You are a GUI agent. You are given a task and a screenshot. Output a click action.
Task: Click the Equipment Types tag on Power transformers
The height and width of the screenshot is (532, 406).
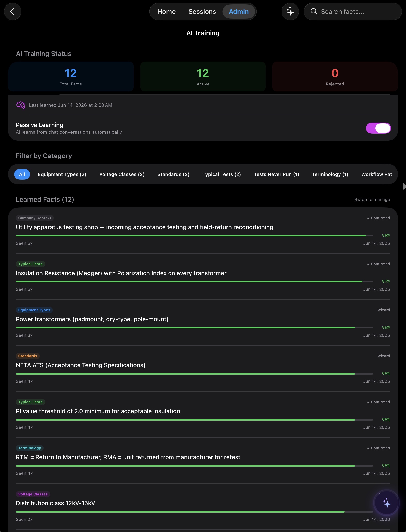point(34,310)
